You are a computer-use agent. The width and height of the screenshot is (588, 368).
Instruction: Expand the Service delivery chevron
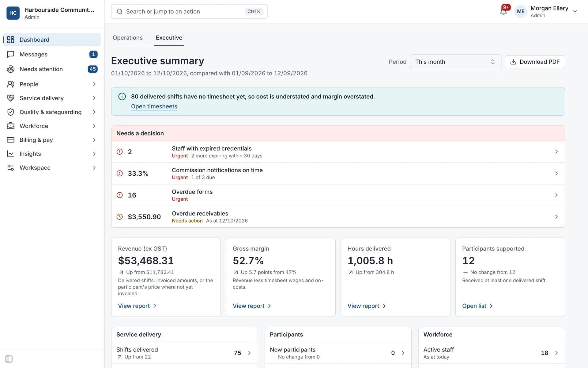(94, 98)
